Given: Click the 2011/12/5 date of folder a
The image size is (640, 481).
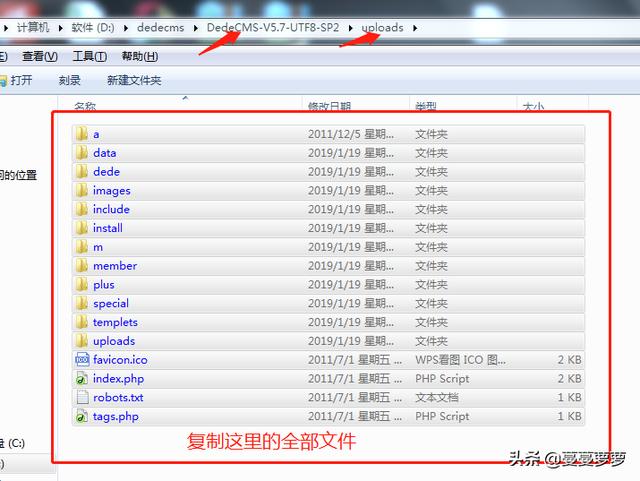Looking at the screenshot, I should 351,134.
